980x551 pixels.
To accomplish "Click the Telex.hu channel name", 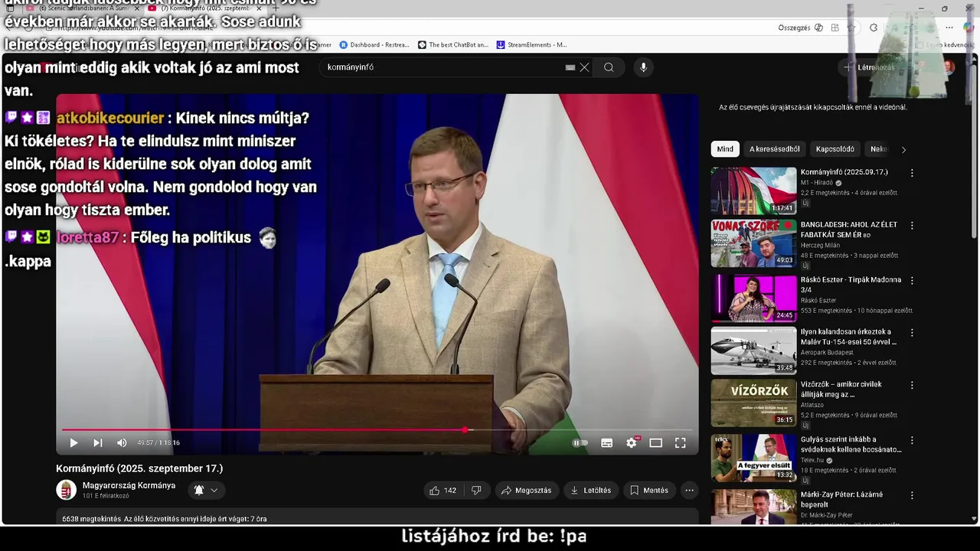I will click(812, 461).
